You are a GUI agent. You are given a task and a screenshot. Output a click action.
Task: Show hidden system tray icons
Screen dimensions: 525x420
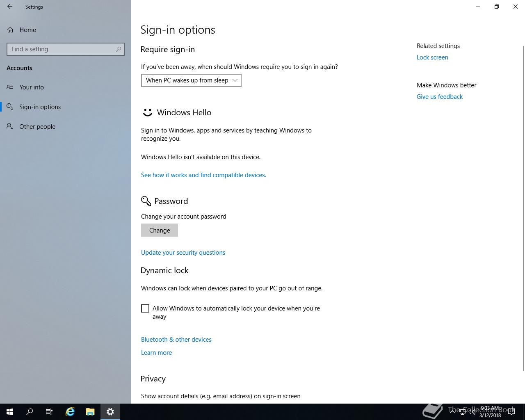pos(452,412)
